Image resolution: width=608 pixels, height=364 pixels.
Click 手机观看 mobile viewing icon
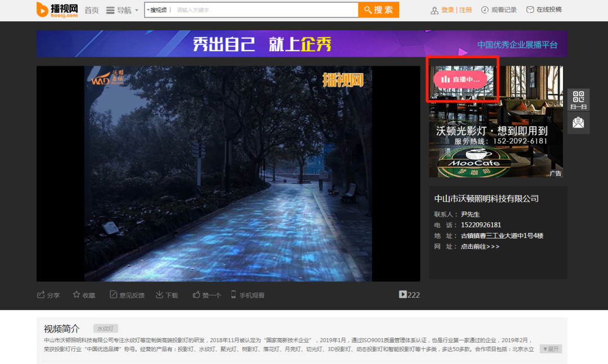click(234, 295)
